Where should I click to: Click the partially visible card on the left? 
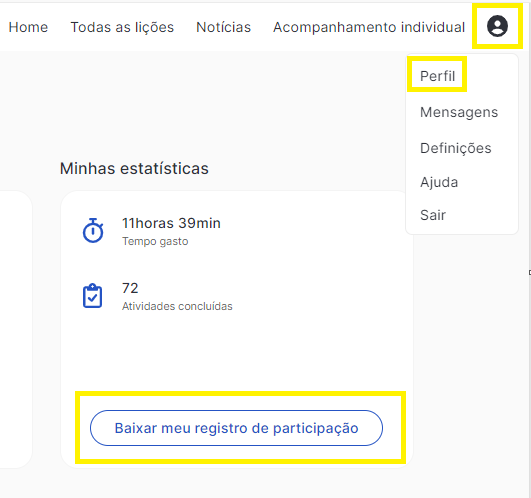(16, 329)
